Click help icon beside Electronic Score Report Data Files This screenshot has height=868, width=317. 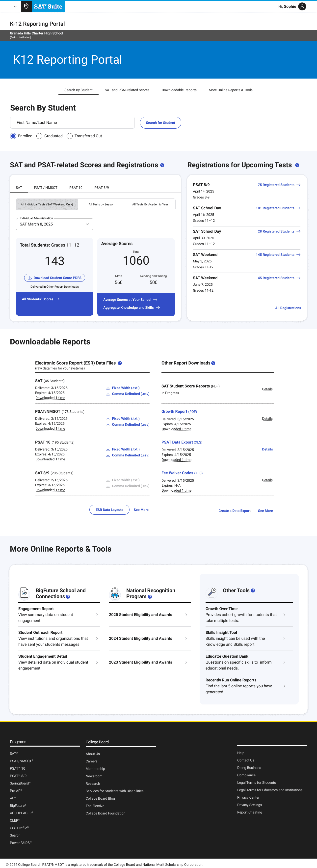tap(120, 363)
